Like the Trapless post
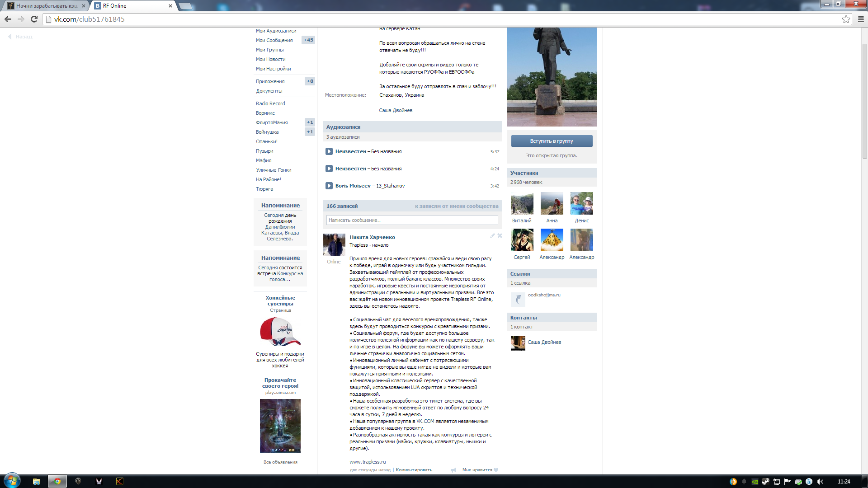 tap(480, 470)
